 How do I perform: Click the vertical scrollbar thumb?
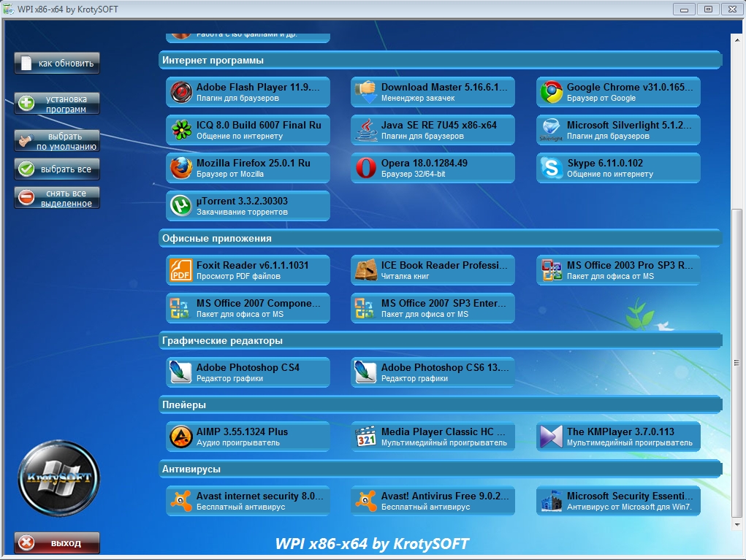coord(737,363)
